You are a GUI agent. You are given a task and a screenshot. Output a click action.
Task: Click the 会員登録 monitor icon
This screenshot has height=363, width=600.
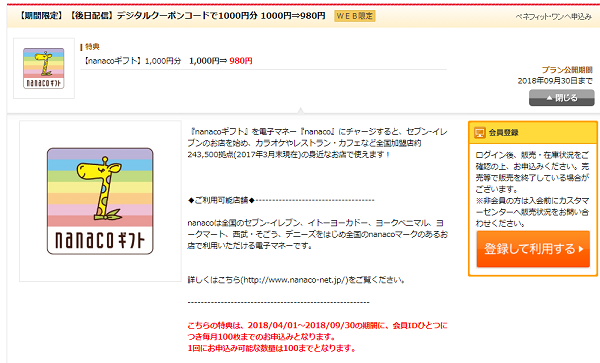pyautogui.click(x=479, y=133)
